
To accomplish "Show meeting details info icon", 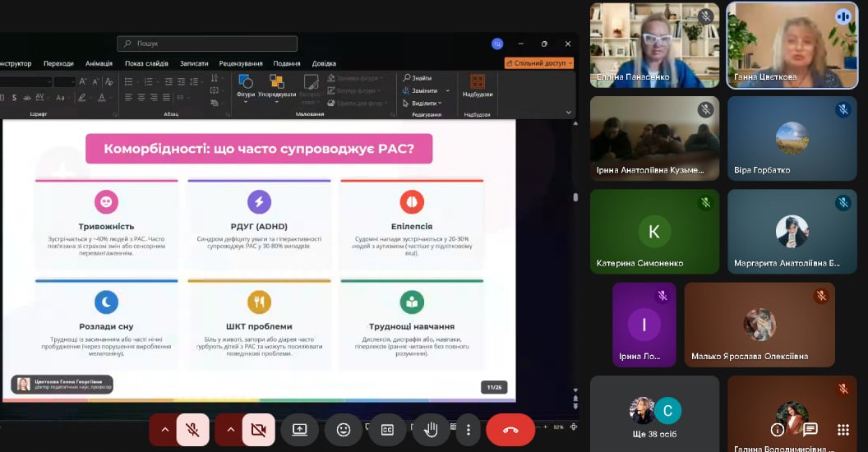I will (x=777, y=429).
